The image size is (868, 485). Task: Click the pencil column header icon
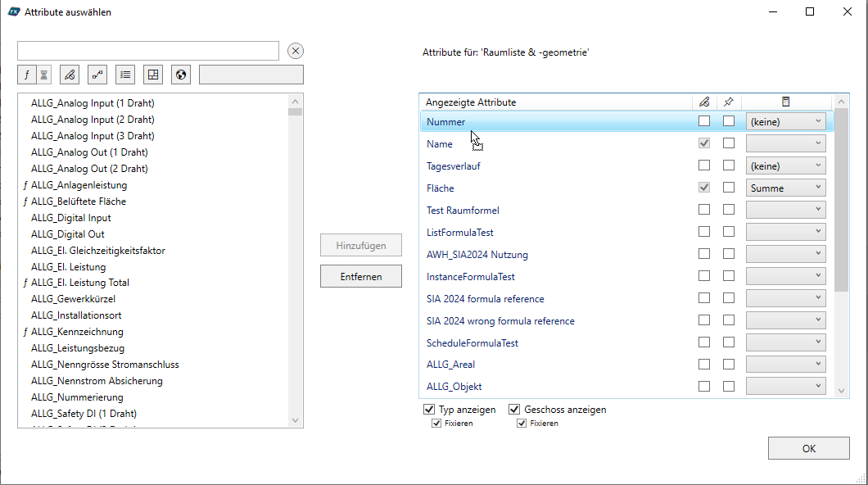coord(704,102)
